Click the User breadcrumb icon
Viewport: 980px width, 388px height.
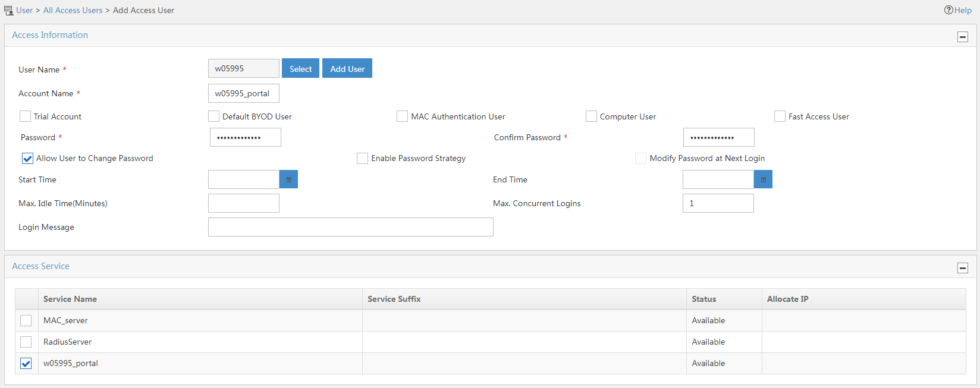[x=8, y=10]
